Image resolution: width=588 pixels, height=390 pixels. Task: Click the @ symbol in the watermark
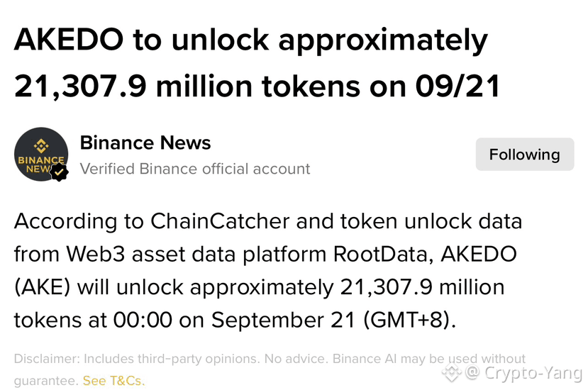pyautogui.click(x=472, y=372)
